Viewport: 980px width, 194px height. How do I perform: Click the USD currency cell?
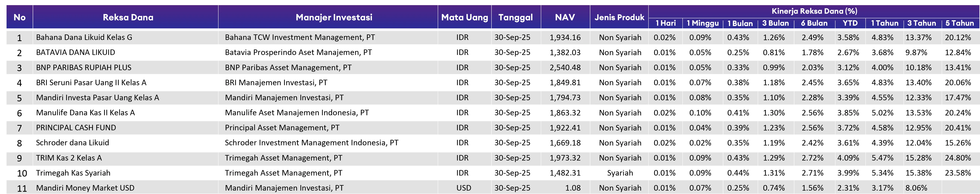tap(463, 188)
